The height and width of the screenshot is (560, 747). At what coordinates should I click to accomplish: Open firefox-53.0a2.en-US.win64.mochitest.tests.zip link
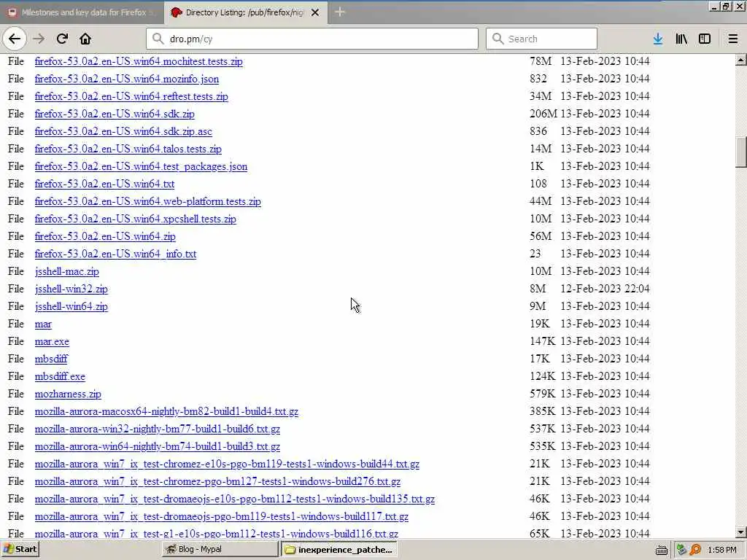139,61
